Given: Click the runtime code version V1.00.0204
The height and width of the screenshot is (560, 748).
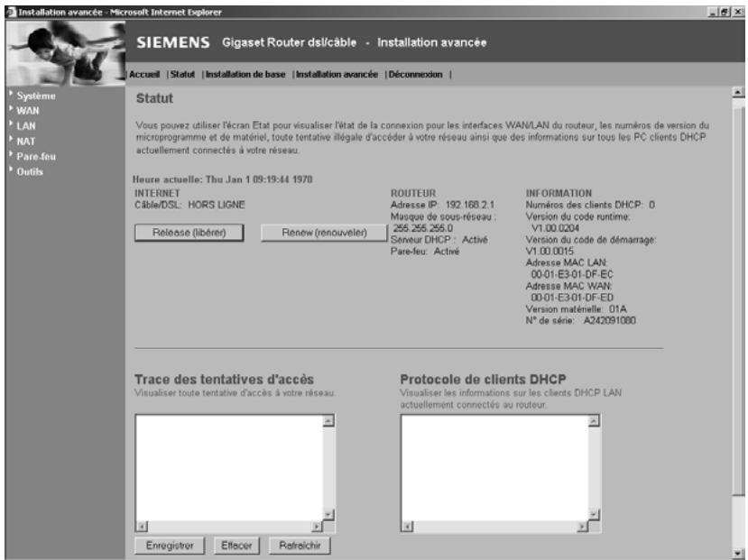Looking at the screenshot, I should click(x=555, y=228).
